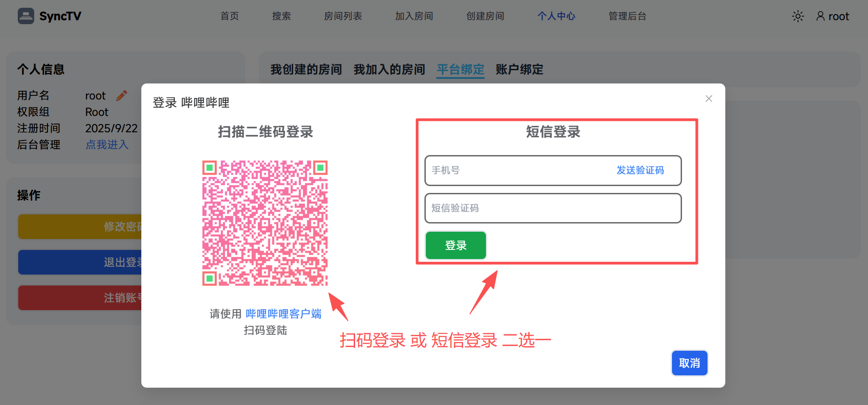Open 管理后台 in the navigation bar
This screenshot has height=405, width=868.
pyautogui.click(x=627, y=16)
